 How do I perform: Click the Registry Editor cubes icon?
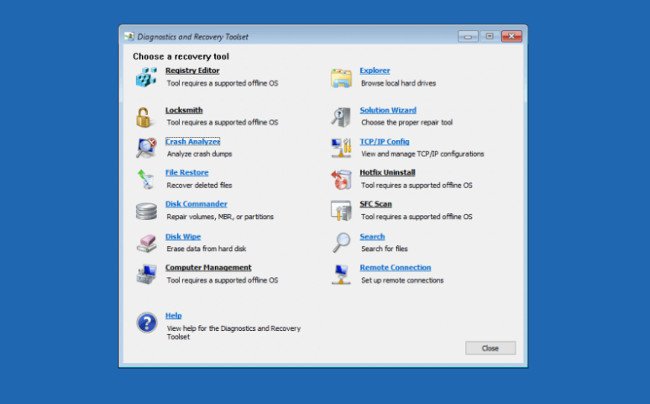click(146, 77)
